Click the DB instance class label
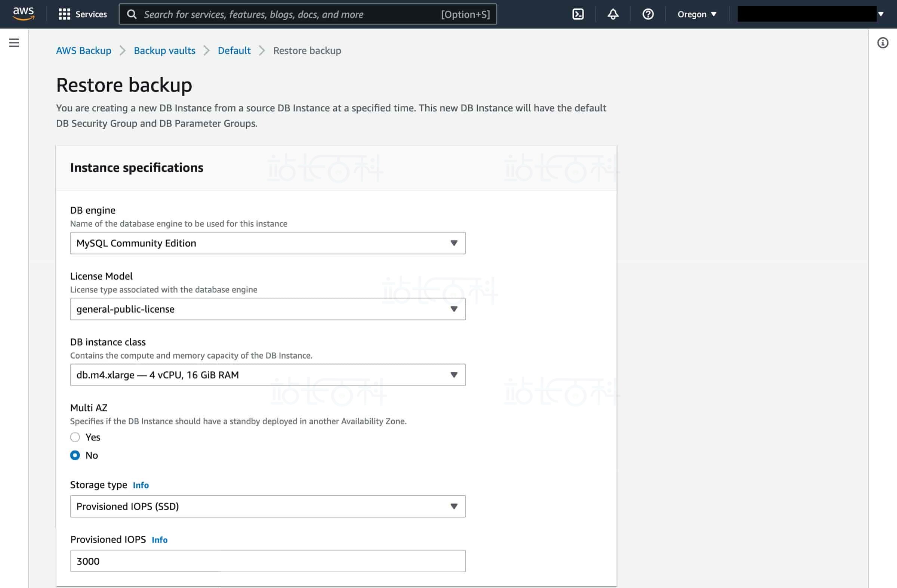 coord(108,342)
